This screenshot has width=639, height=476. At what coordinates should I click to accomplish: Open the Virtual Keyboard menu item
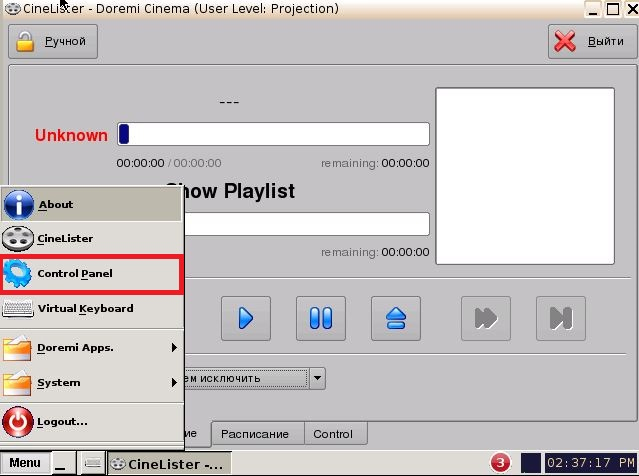pyautogui.click(x=92, y=309)
